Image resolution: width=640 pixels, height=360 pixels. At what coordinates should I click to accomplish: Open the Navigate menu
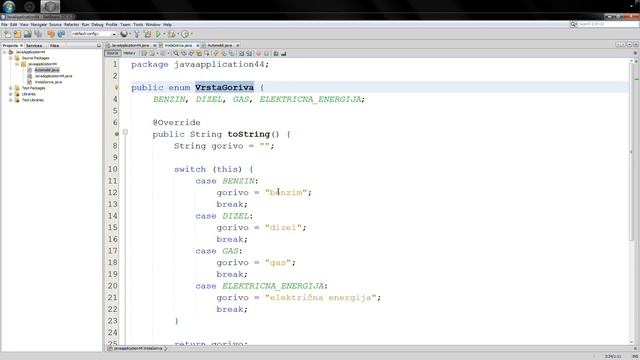click(39, 25)
